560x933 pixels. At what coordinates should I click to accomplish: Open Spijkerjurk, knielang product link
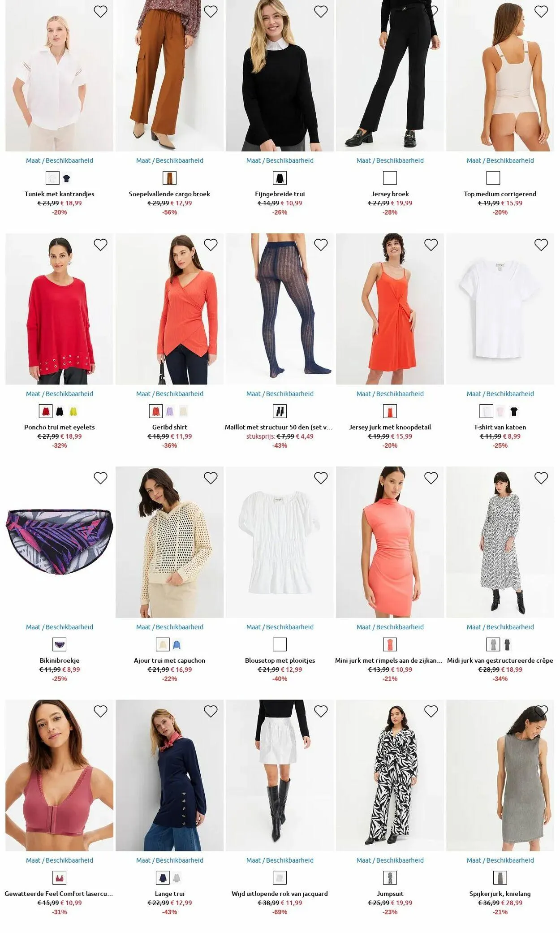500,894
